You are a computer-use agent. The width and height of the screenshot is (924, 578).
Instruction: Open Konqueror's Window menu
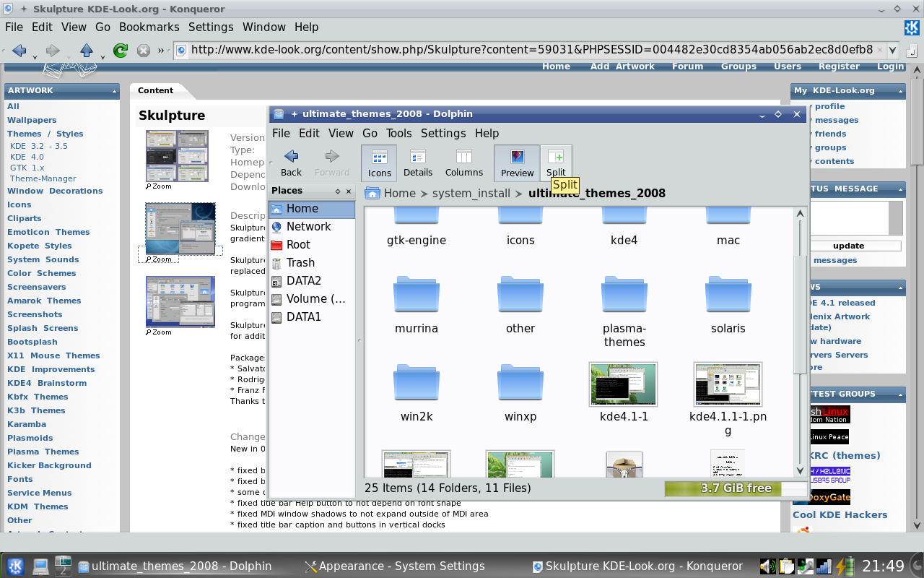pyautogui.click(x=263, y=27)
